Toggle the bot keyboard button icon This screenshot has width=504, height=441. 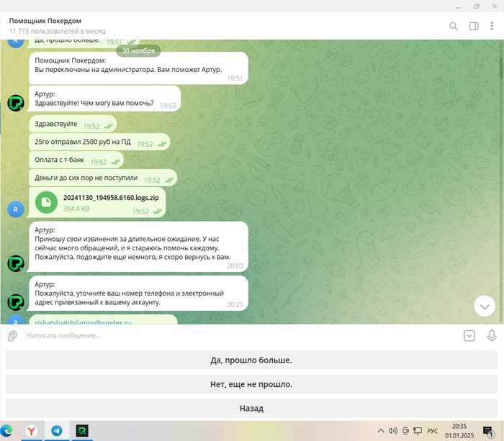click(x=469, y=336)
